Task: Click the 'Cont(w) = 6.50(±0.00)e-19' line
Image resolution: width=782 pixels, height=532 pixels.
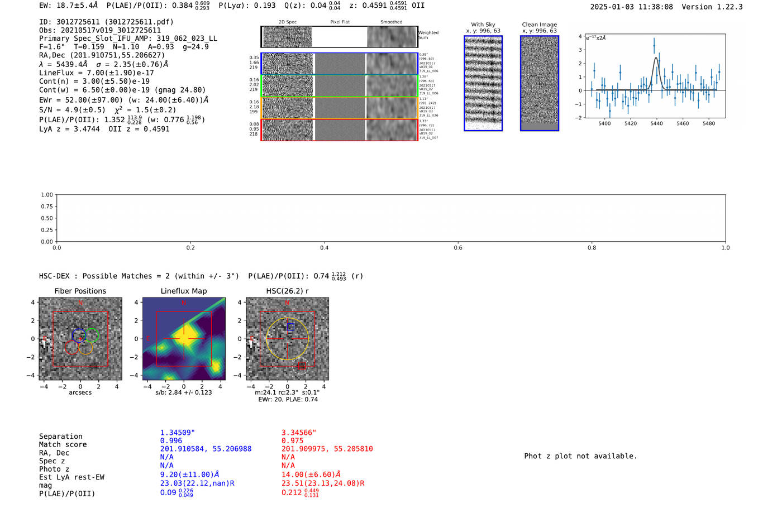Action: coord(122,90)
